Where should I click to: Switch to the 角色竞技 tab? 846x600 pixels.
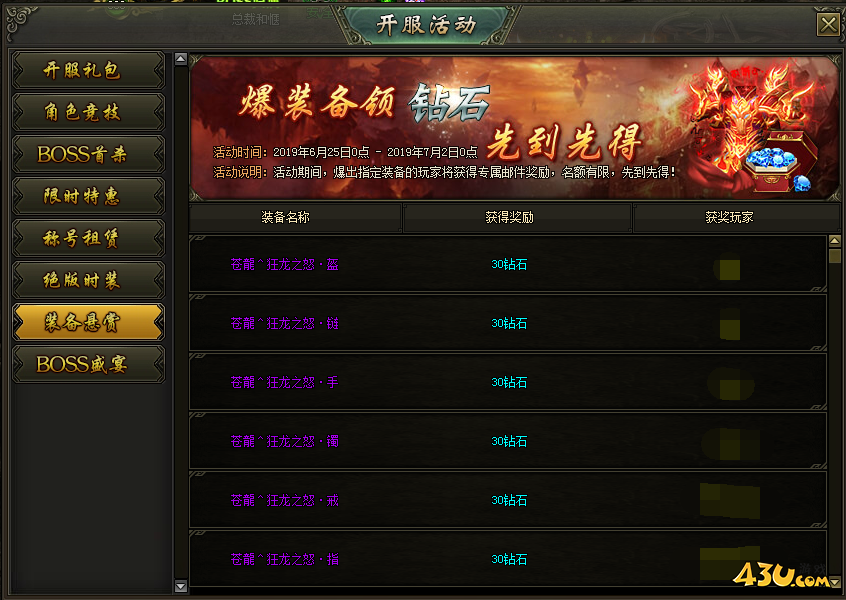(88, 112)
